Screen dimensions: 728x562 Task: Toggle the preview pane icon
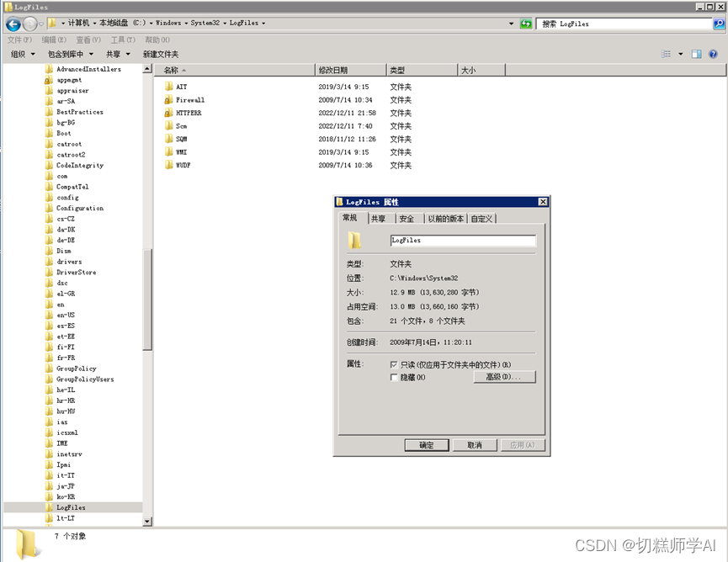[696, 55]
